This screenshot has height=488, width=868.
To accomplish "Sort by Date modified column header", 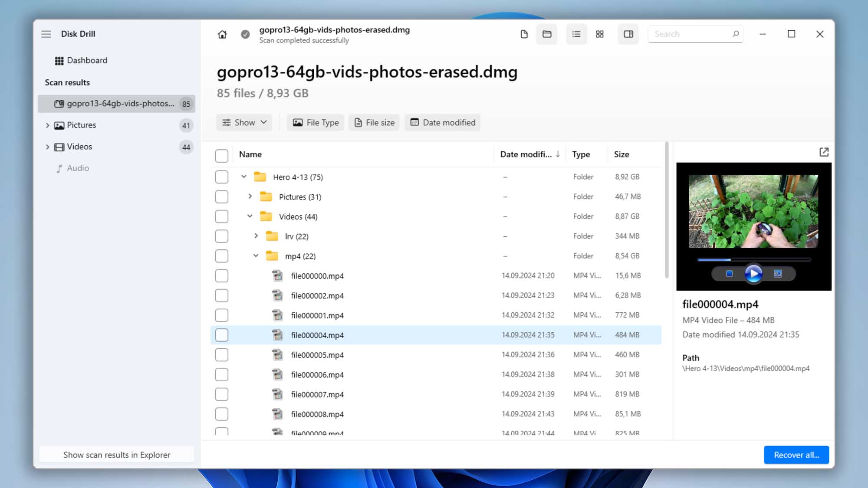I will pos(530,154).
